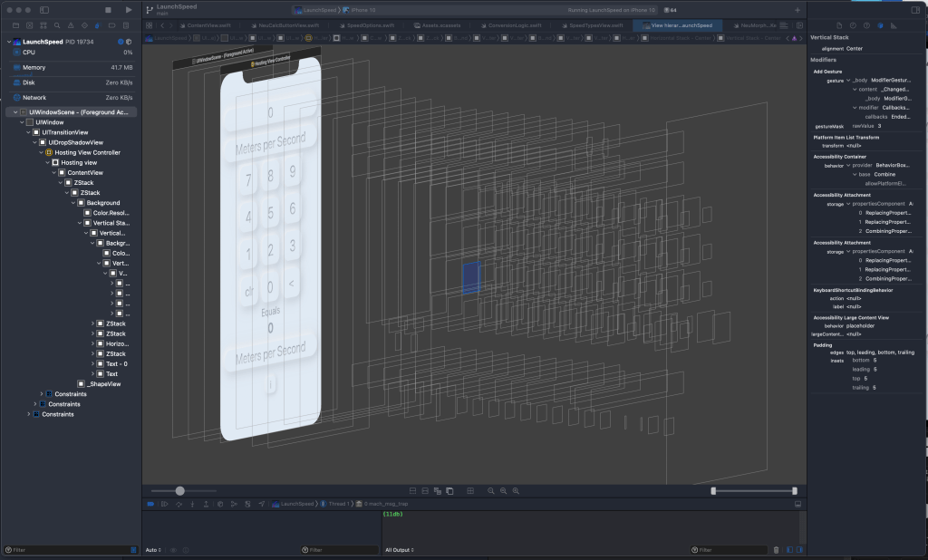This screenshot has height=560, width=928.
Task: Collapse the UIWindowScene tree node
Action: 16,111
